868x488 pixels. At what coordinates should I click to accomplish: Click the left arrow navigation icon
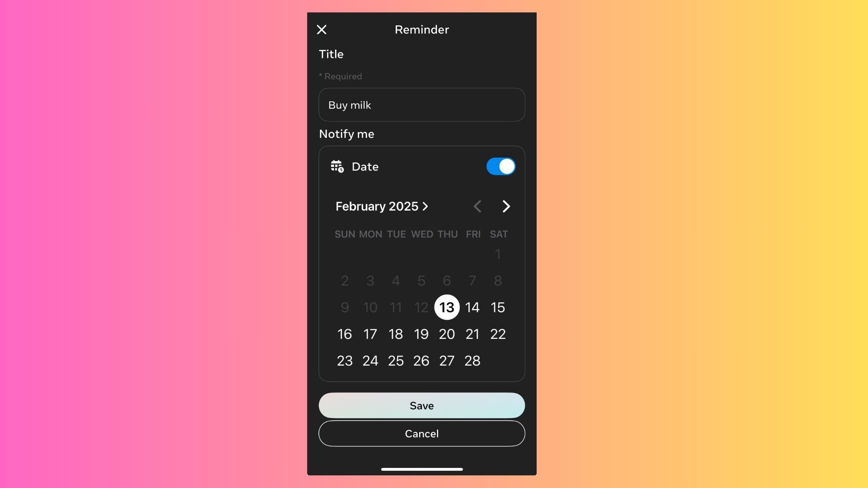(x=477, y=206)
